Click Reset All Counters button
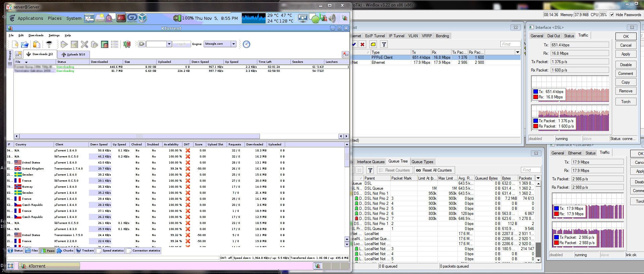 [434, 170]
